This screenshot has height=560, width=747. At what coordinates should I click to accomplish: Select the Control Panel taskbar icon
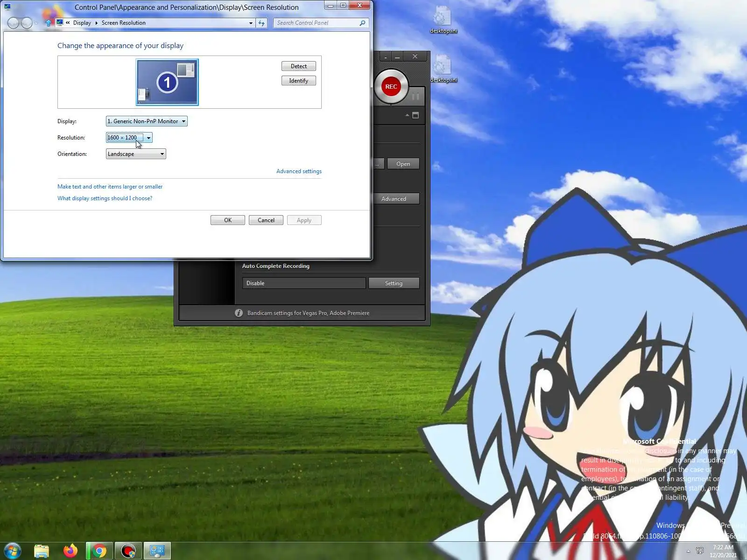coord(157,551)
